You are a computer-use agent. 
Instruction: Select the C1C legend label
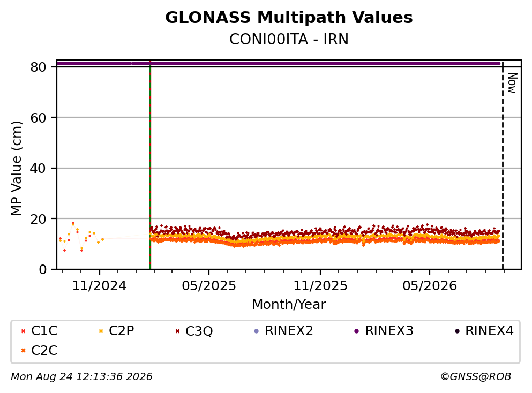click(44, 330)
